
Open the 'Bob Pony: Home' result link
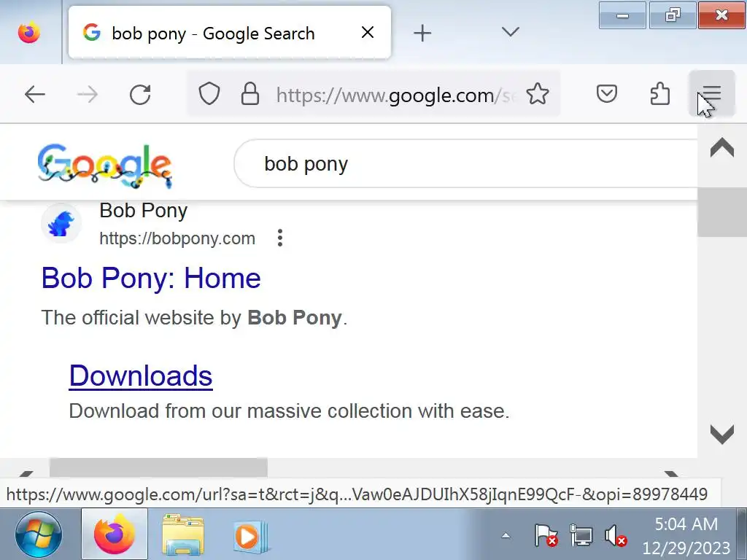click(x=151, y=278)
